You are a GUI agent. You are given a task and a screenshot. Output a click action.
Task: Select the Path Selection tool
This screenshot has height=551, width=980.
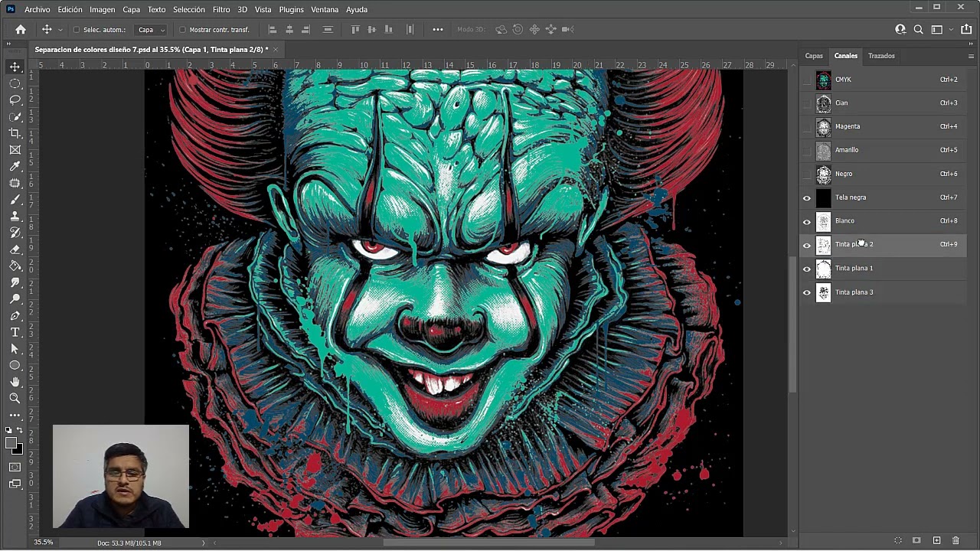pos(15,349)
